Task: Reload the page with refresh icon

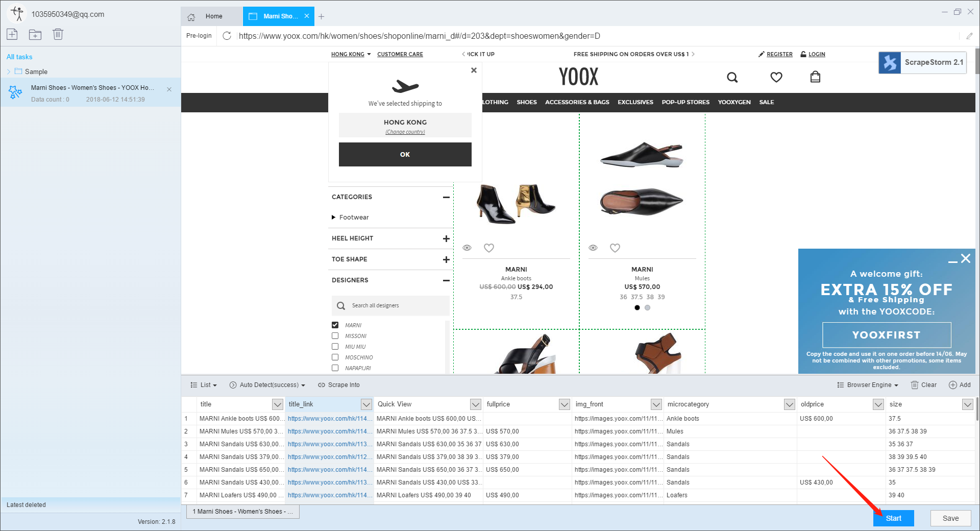Action: [x=227, y=36]
